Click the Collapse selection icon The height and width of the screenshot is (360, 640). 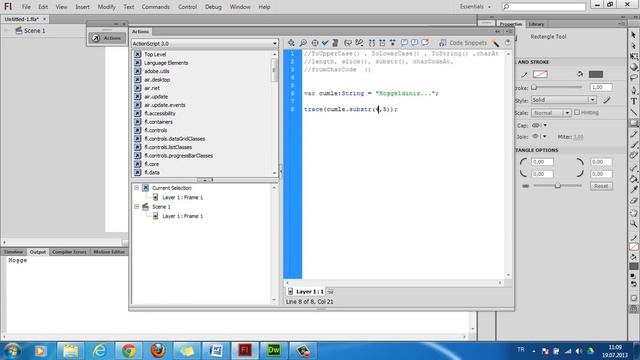coord(382,43)
